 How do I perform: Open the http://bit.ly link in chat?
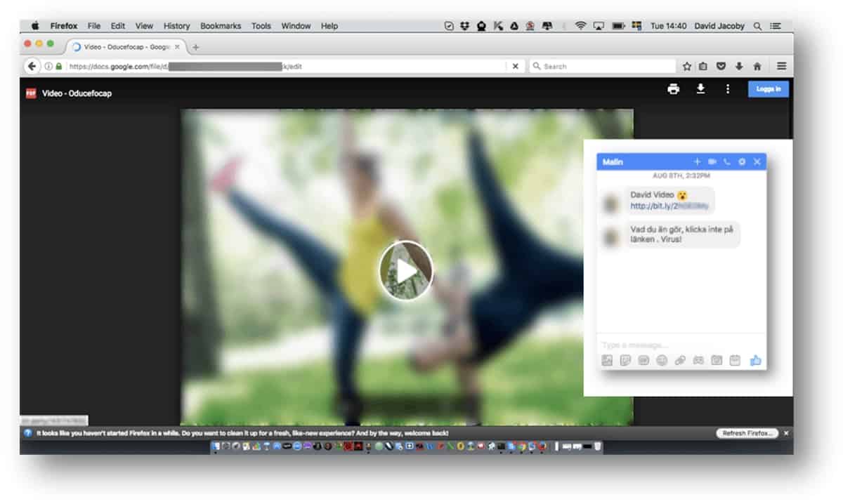[669, 206]
